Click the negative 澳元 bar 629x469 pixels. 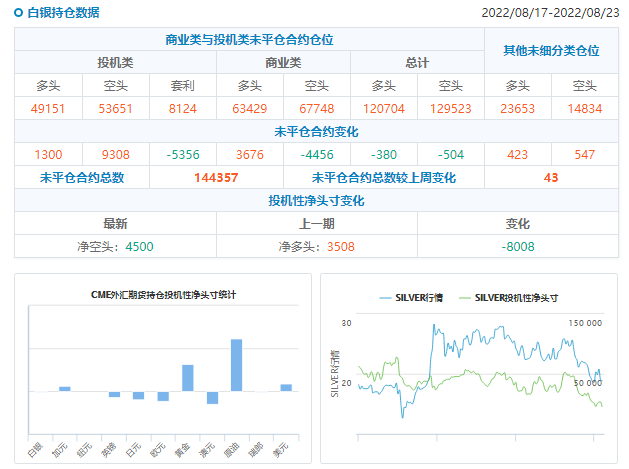click(x=212, y=397)
